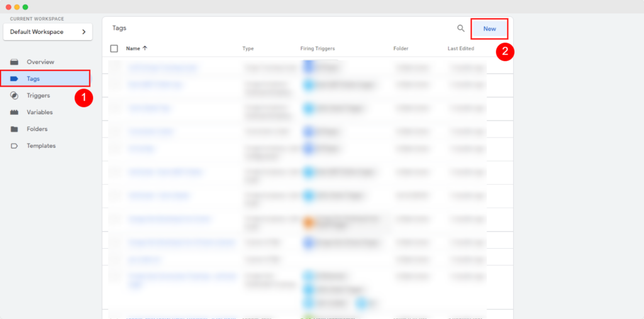Sort by Firing Triggers column header
Image resolution: width=644 pixels, height=319 pixels.
tap(318, 48)
